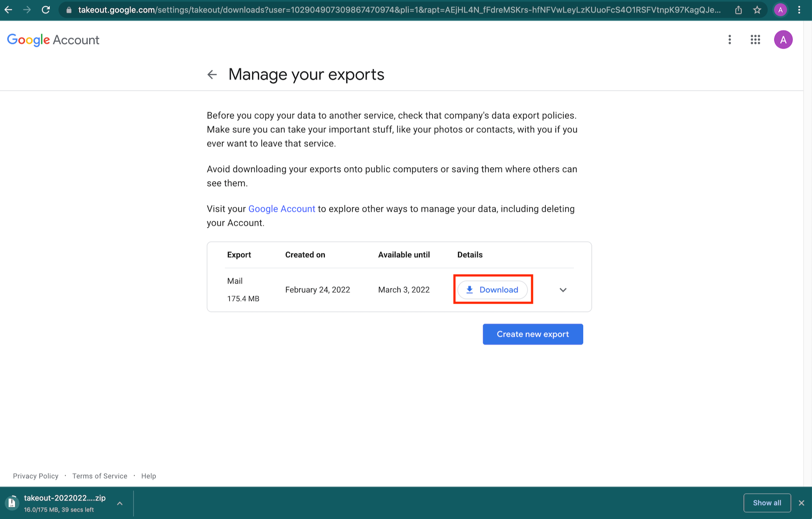Open Chrome's three-dot menu
The image size is (812, 519).
pyautogui.click(x=799, y=10)
